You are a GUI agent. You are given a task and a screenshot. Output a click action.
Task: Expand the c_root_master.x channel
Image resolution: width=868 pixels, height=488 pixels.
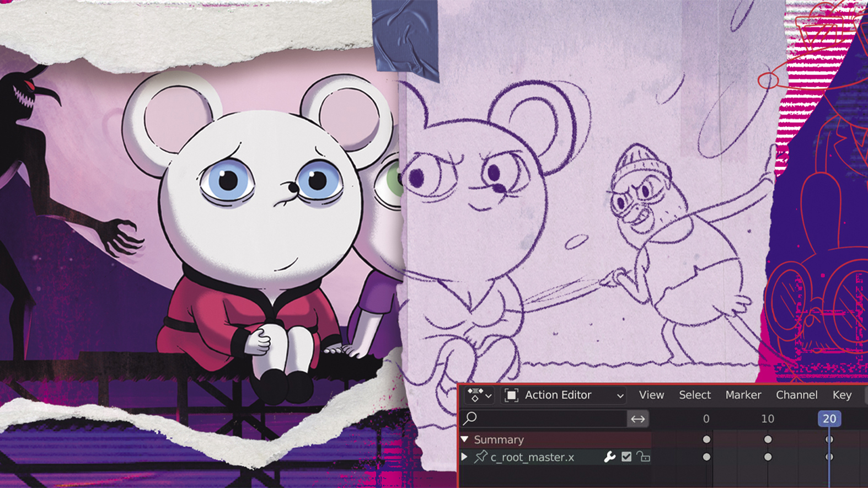coord(465,457)
